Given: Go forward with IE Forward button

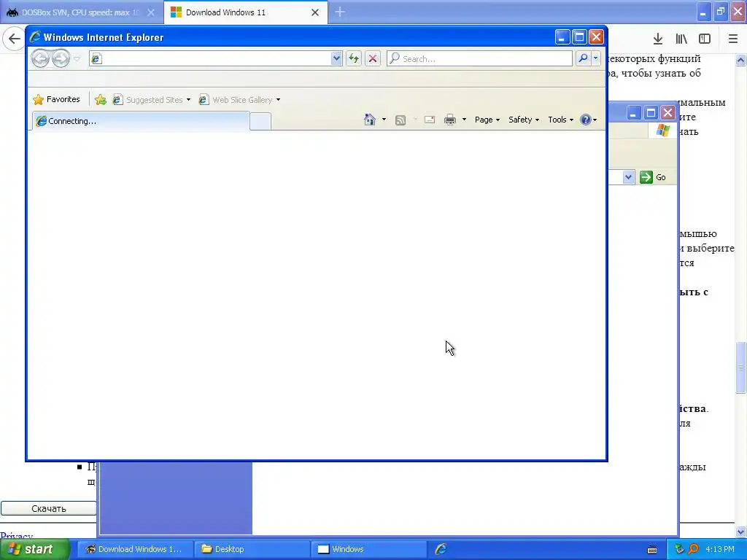Looking at the screenshot, I should tap(61, 58).
